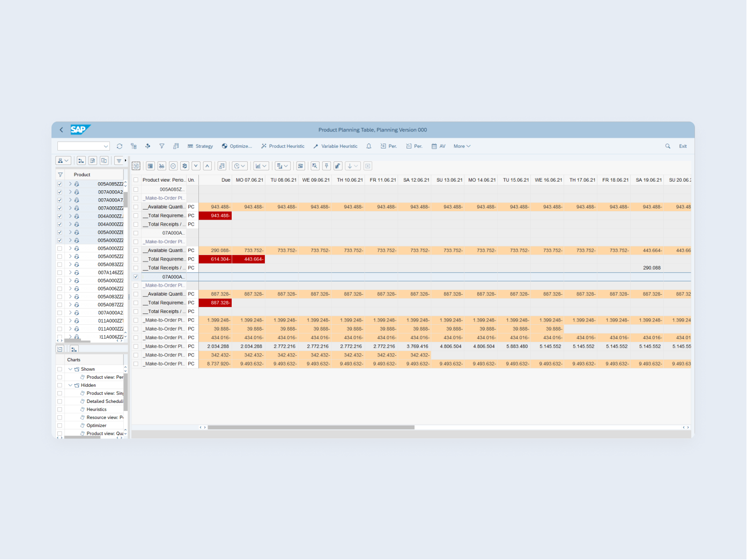
Task: Click the refresh icon in the top toolbar
Action: pos(119,146)
